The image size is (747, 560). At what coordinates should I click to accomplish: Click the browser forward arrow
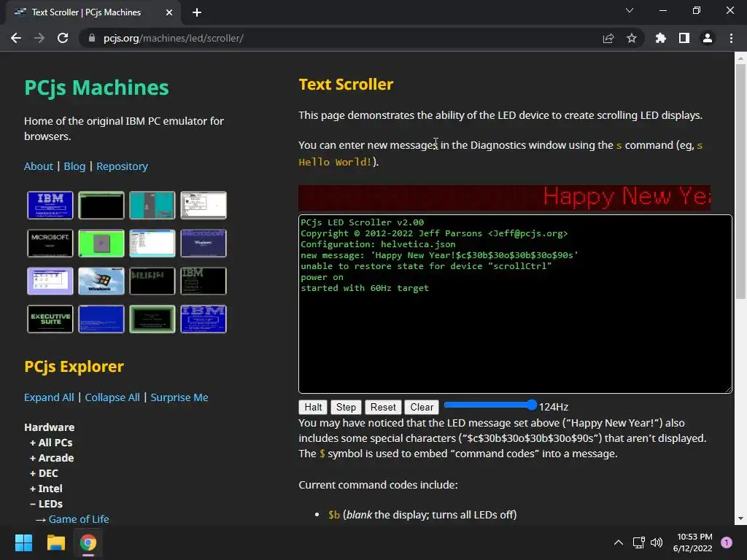click(x=39, y=38)
